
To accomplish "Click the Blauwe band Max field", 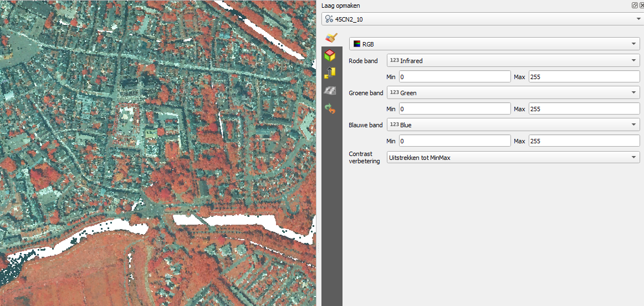I will point(584,141).
